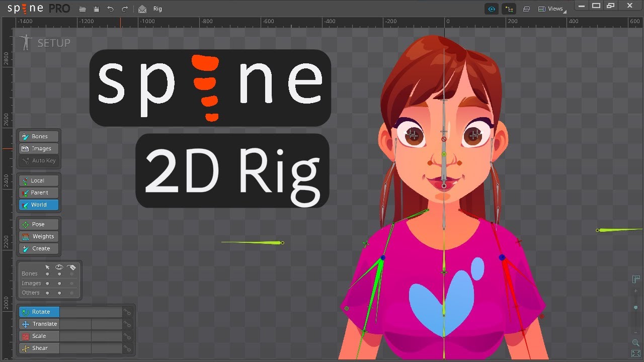Screen dimensions: 644x362
Task: Redo the last undone action
Action: click(x=125, y=9)
